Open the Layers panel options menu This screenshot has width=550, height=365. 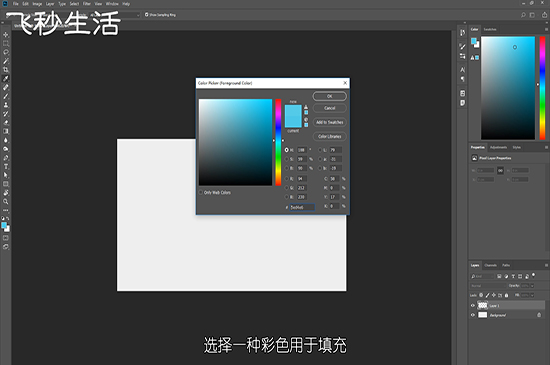click(x=546, y=265)
